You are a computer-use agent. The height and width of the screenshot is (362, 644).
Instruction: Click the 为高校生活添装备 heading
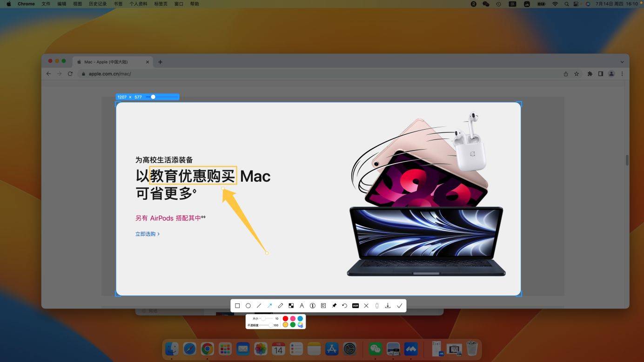tap(164, 160)
